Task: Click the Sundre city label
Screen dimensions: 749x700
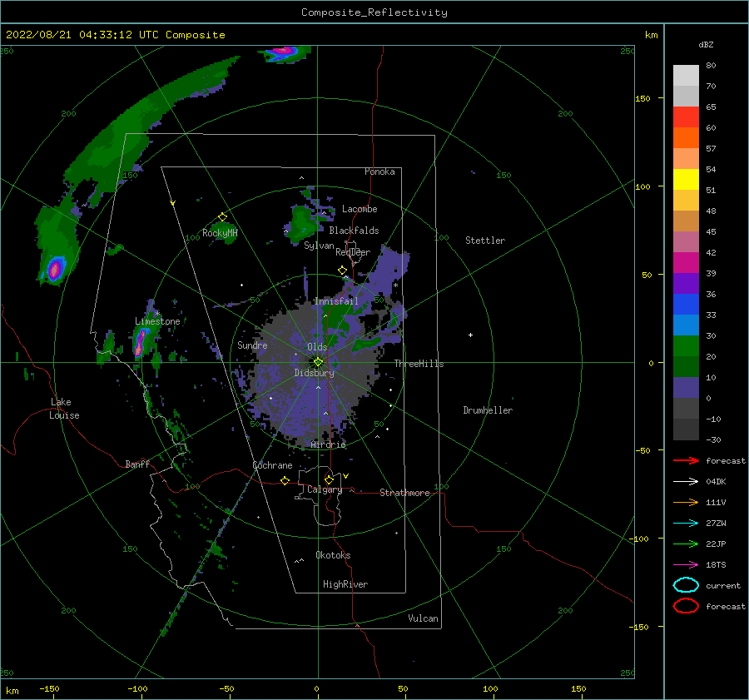Action: point(252,345)
